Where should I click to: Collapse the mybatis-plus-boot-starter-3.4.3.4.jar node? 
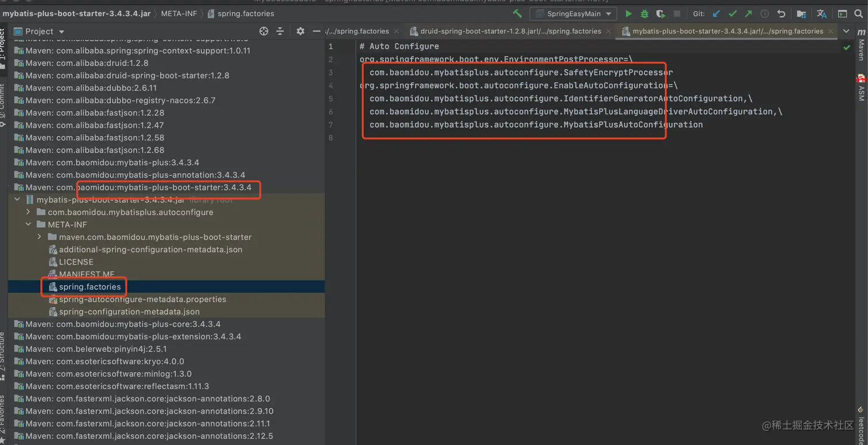click(17, 200)
